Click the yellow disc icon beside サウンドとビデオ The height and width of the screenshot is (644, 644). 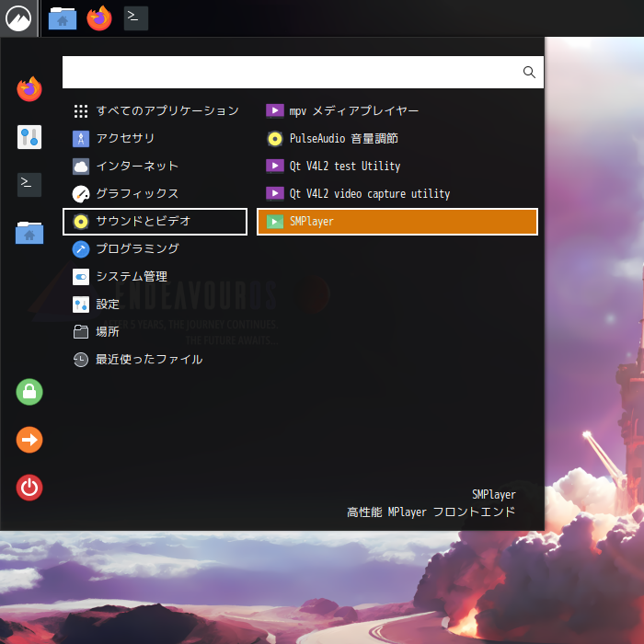[x=81, y=222]
